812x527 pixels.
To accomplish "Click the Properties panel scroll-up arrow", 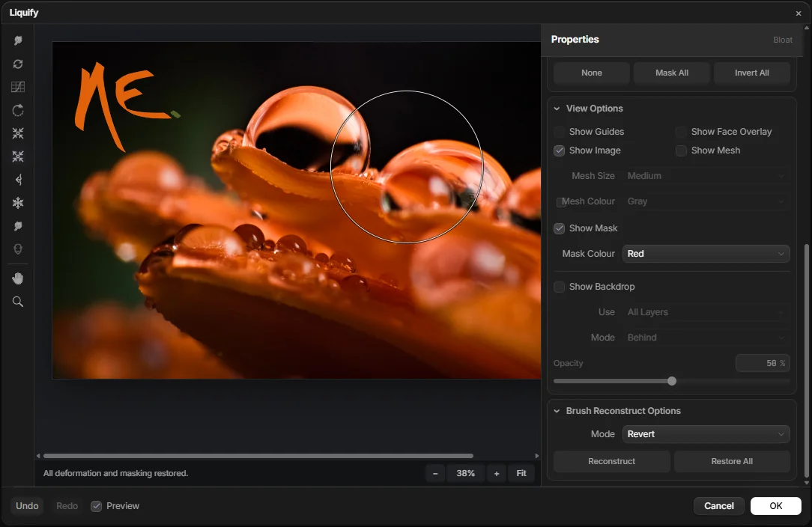I will (806, 28).
